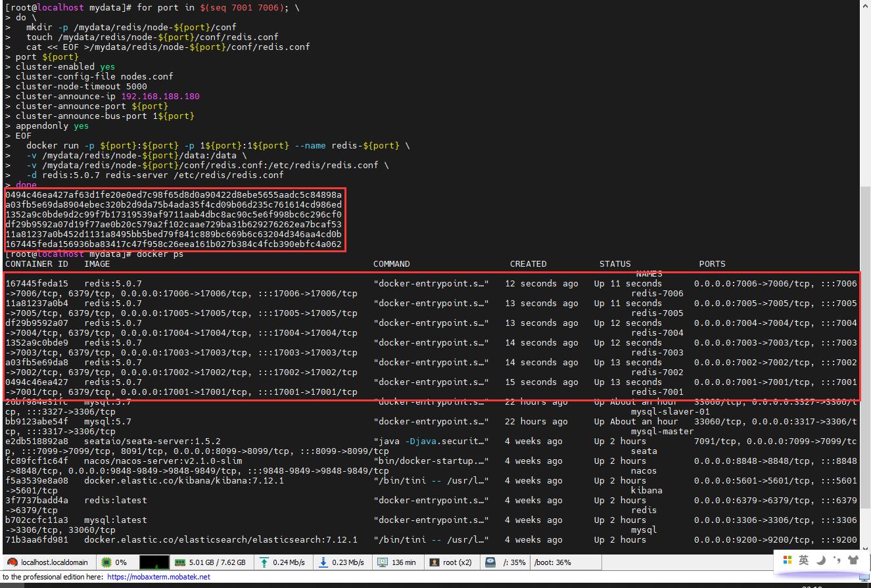Click the 0.24 Mb/s upload speed reading
The image size is (871, 588).
(289, 562)
